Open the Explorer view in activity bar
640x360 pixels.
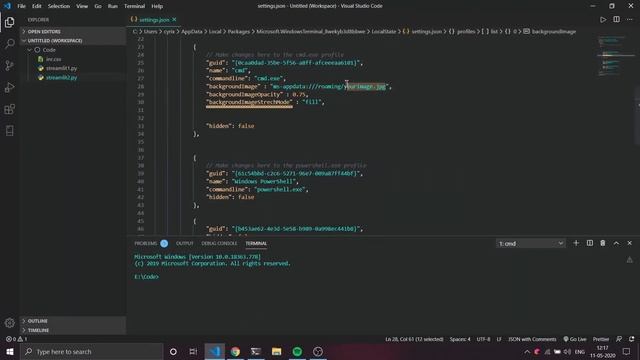click(x=9, y=22)
